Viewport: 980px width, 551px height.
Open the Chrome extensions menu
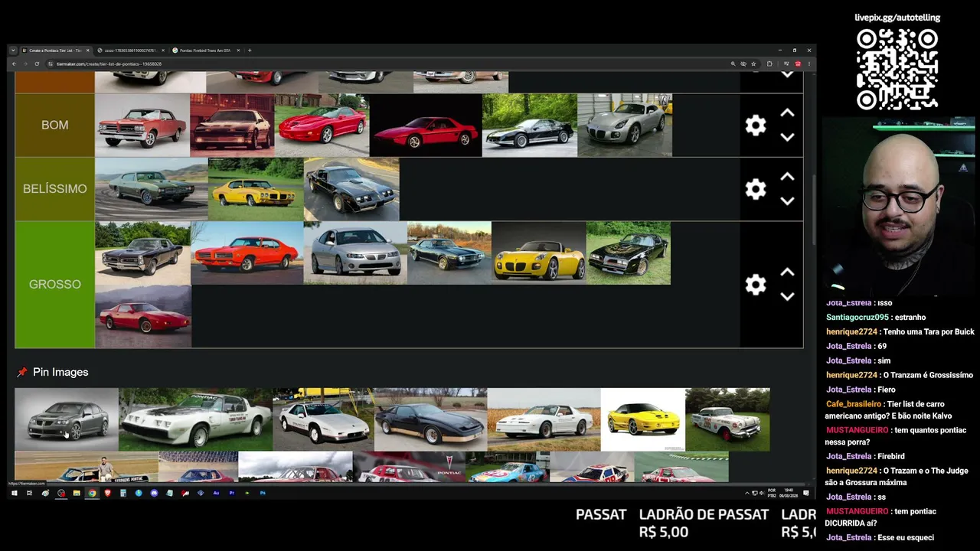point(769,64)
